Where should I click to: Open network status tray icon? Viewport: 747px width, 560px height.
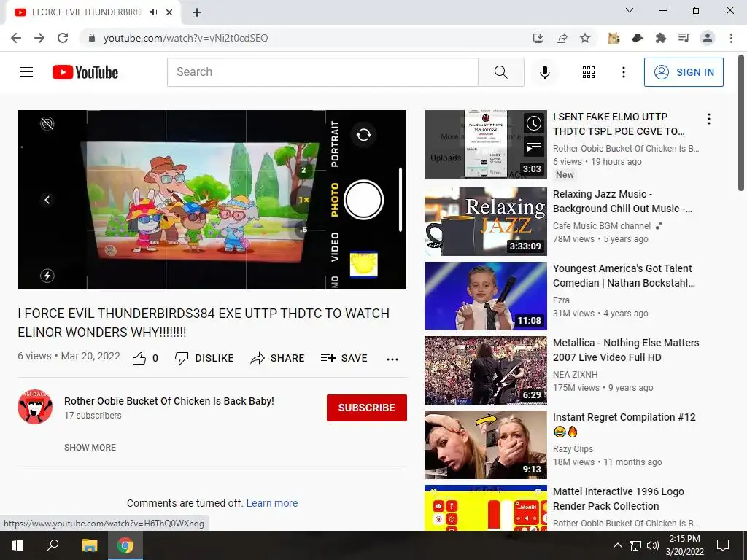[x=635, y=545]
